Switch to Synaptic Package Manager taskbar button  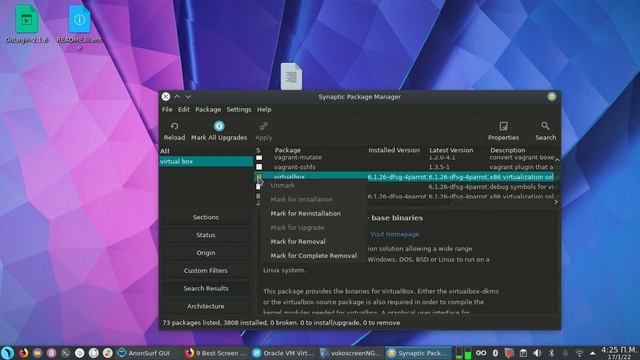click(418, 353)
